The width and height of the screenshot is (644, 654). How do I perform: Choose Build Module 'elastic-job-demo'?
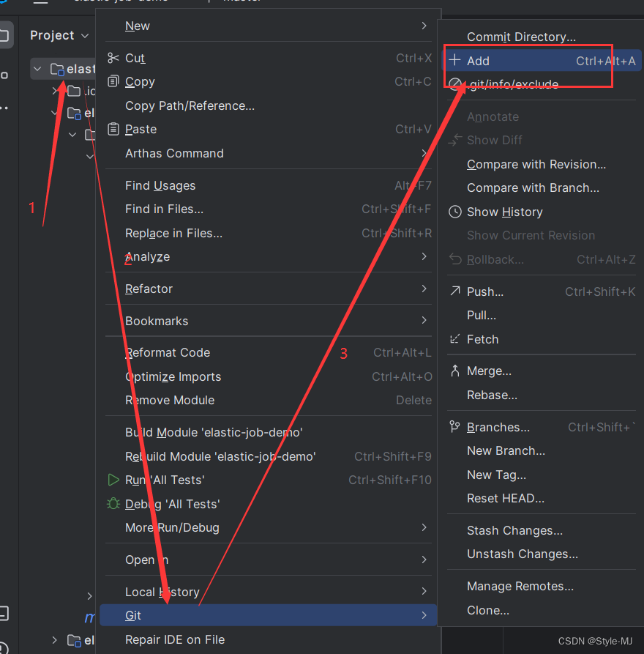point(269,432)
